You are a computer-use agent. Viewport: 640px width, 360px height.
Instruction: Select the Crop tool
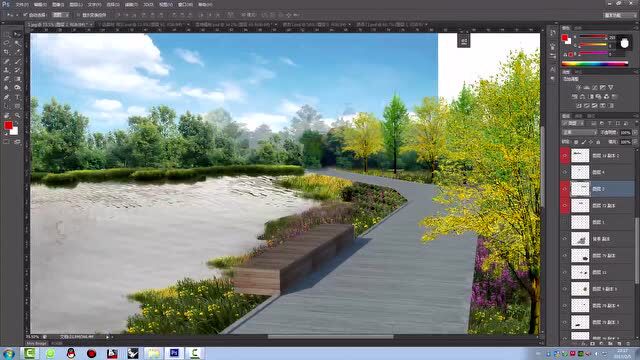(7, 52)
